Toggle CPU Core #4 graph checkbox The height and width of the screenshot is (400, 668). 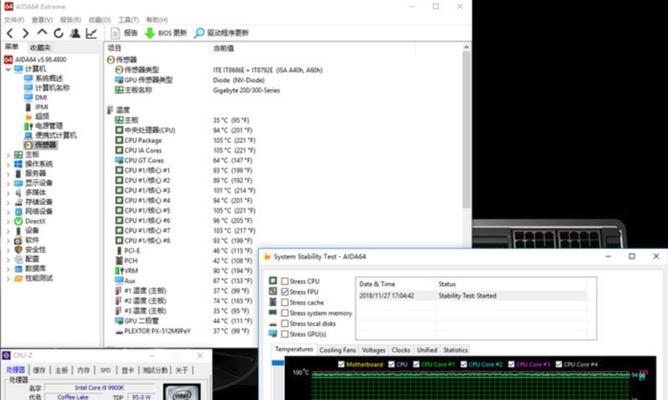click(x=559, y=364)
